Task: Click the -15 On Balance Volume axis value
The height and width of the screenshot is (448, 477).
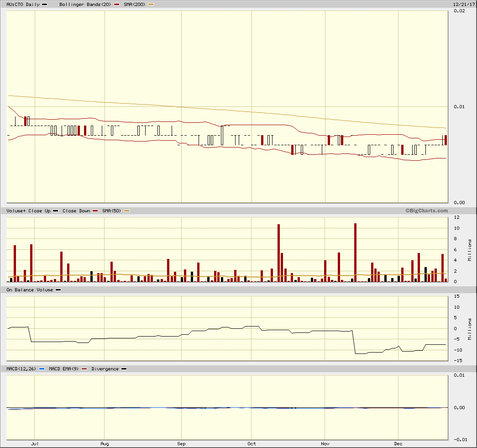Action: point(458,361)
